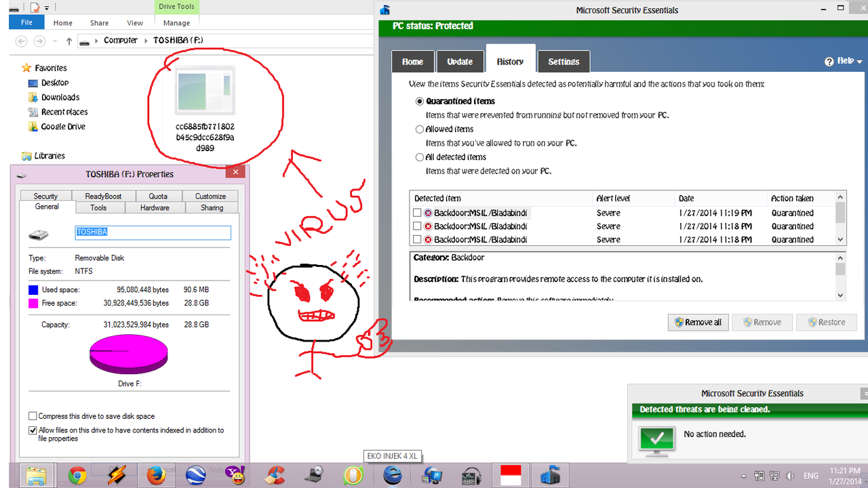The width and height of the screenshot is (868, 488).
Task: Click the ENG language indicator
Action: tap(812, 476)
